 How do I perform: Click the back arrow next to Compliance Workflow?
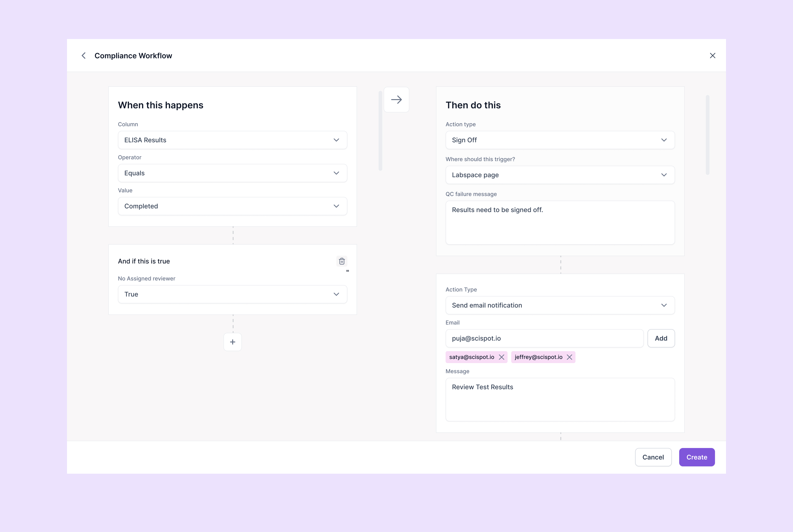[84, 55]
